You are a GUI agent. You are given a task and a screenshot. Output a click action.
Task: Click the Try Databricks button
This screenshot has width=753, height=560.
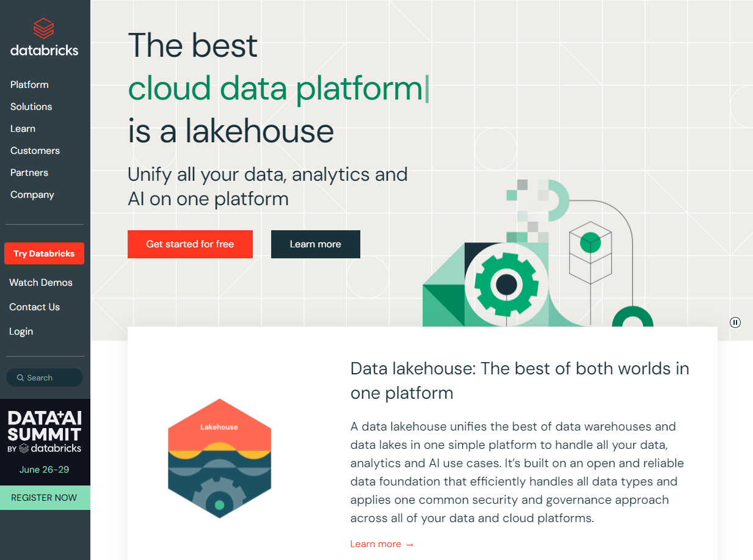click(44, 253)
